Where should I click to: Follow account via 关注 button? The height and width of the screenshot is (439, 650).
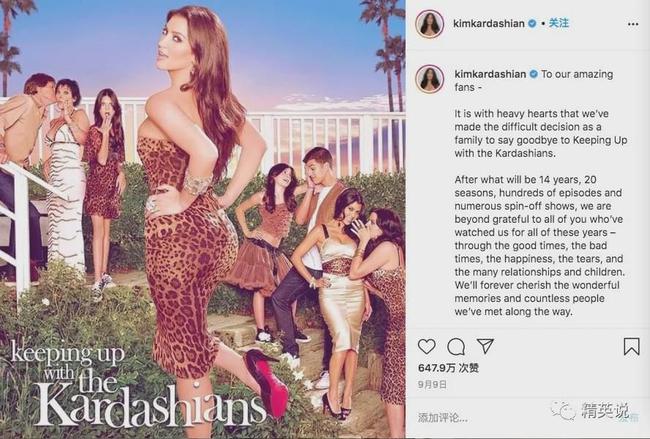pos(559,23)
